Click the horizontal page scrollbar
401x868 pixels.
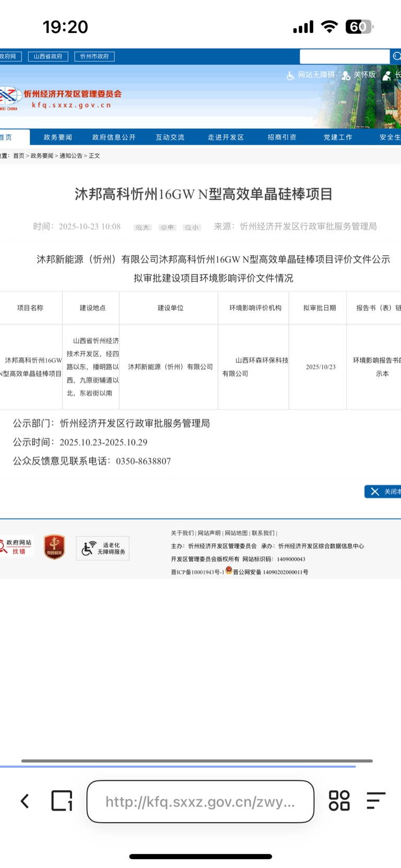click(197, 760)
